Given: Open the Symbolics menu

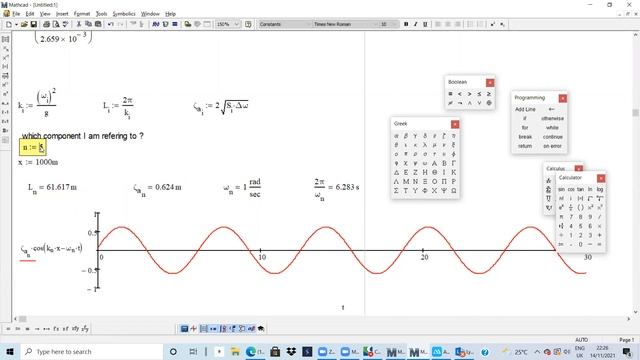Looking at the screenshot, I should (x=124, y=14).
